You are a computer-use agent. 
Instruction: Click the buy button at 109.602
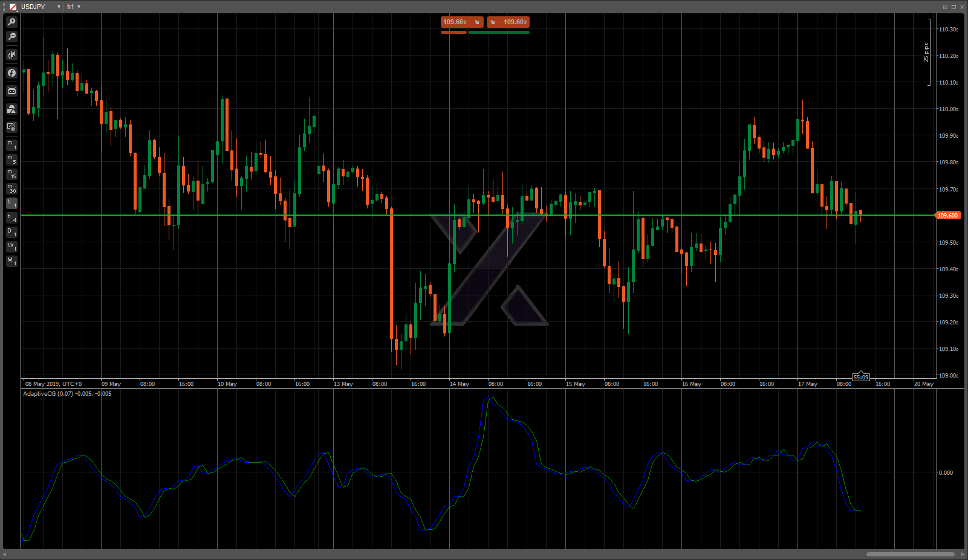point(508,22)
